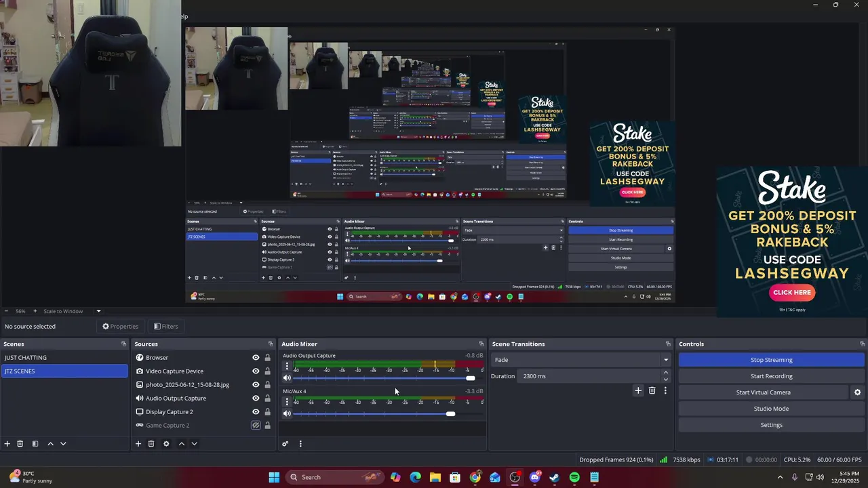Image resolution: width=868 pixels, height=488 pixels.
Task: Hide the photo_2025-06-12 image source
Action: tap(256, 385)
